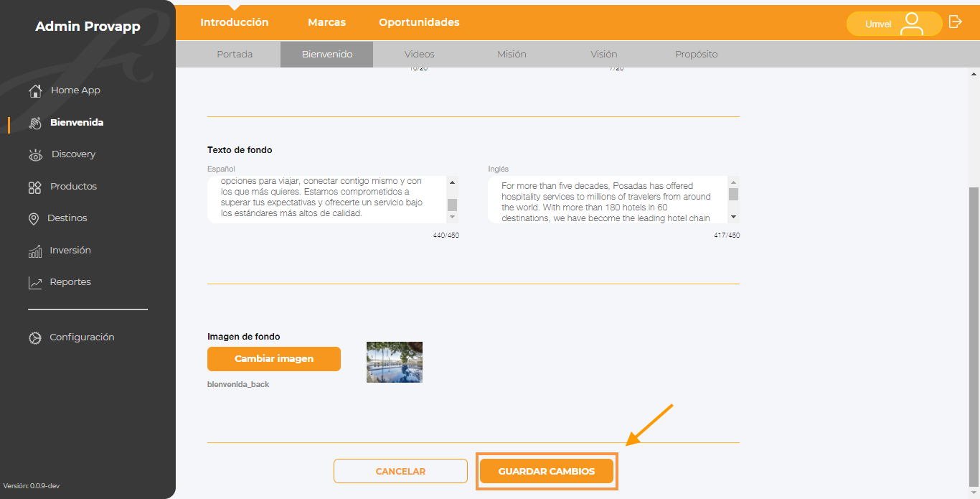Image resolution: width=980 pixels, height=499 pixels.
Task: Click the user profile avatar icon
Action: pyautogui.click(x=912, y=24)
